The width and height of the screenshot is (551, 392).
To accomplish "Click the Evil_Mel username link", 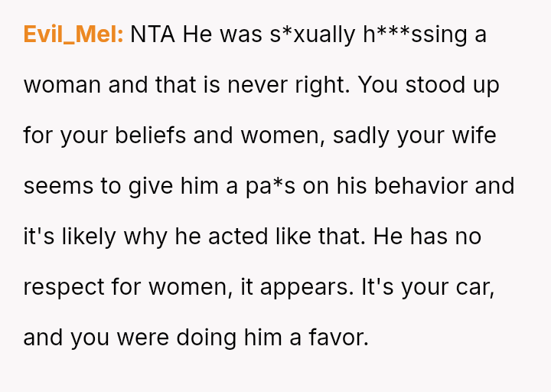I will [x=73, y=34].
